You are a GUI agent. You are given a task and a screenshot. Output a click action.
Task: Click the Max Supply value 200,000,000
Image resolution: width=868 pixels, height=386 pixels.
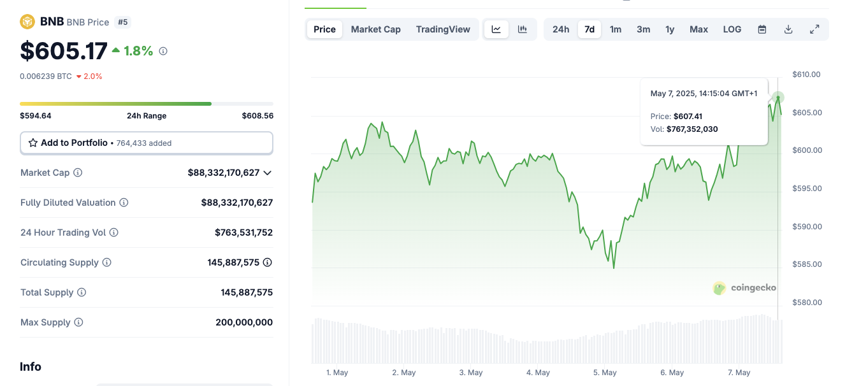point(244,322)
